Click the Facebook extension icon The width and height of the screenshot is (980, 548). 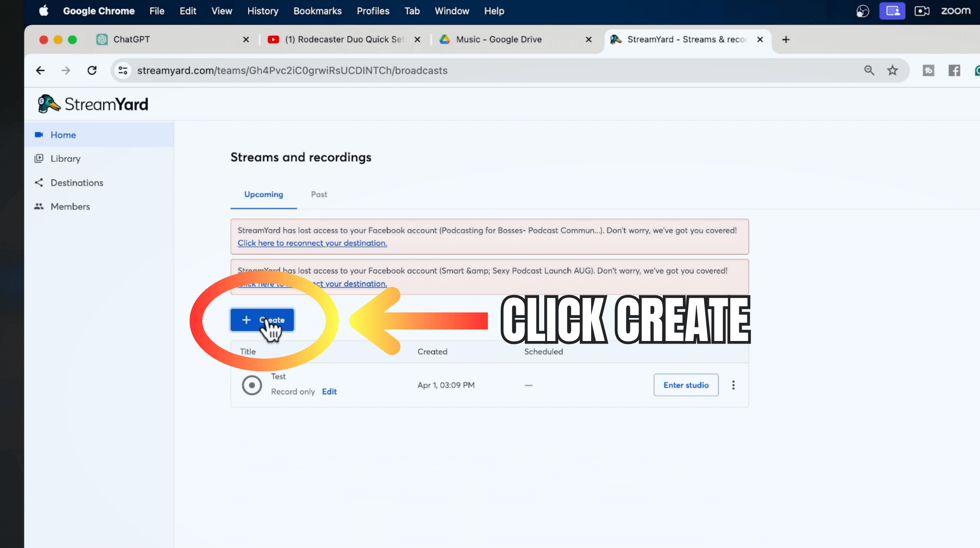[x=954, y=70]
